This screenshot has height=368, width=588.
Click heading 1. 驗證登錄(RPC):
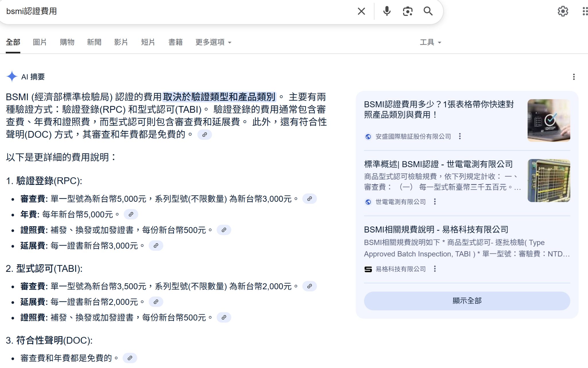(44, 181)
